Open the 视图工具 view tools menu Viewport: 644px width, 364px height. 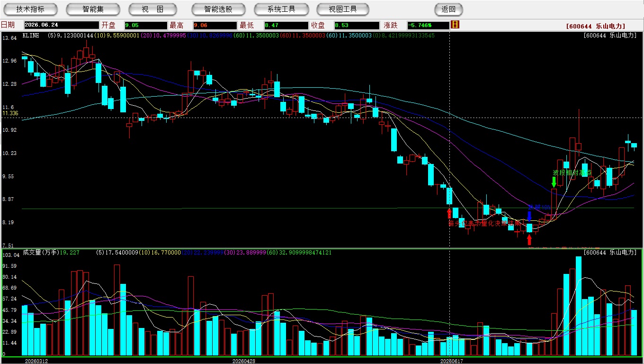click(343, 9)
